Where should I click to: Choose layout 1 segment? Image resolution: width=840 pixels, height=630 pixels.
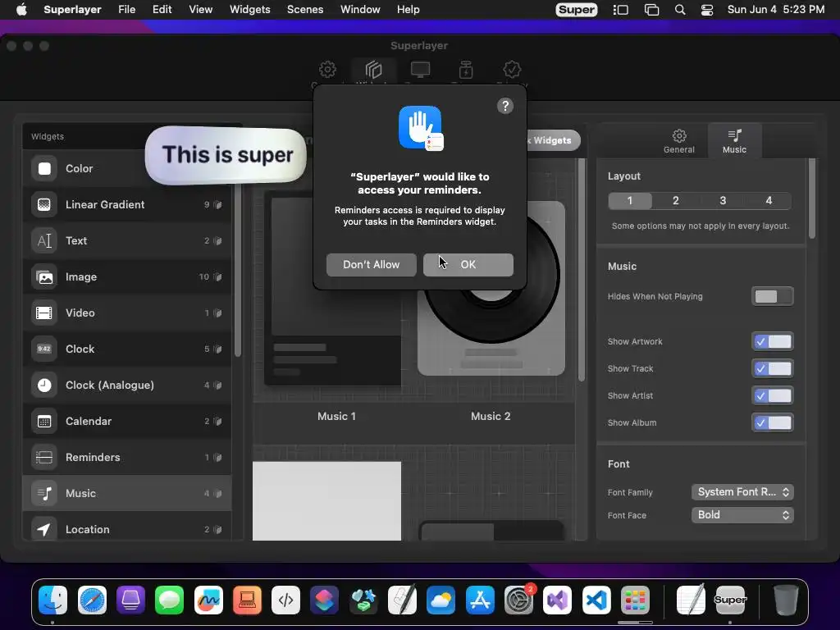[x=630, y=201]
